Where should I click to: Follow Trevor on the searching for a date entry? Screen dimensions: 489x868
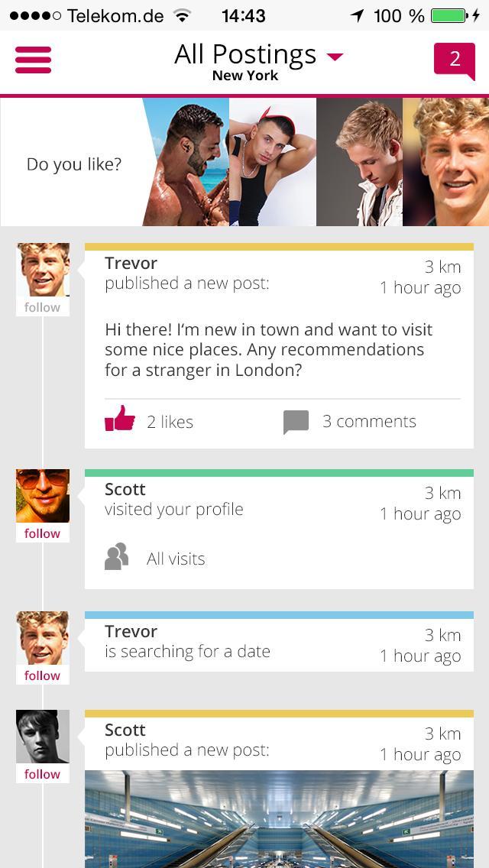coord(42,675)
